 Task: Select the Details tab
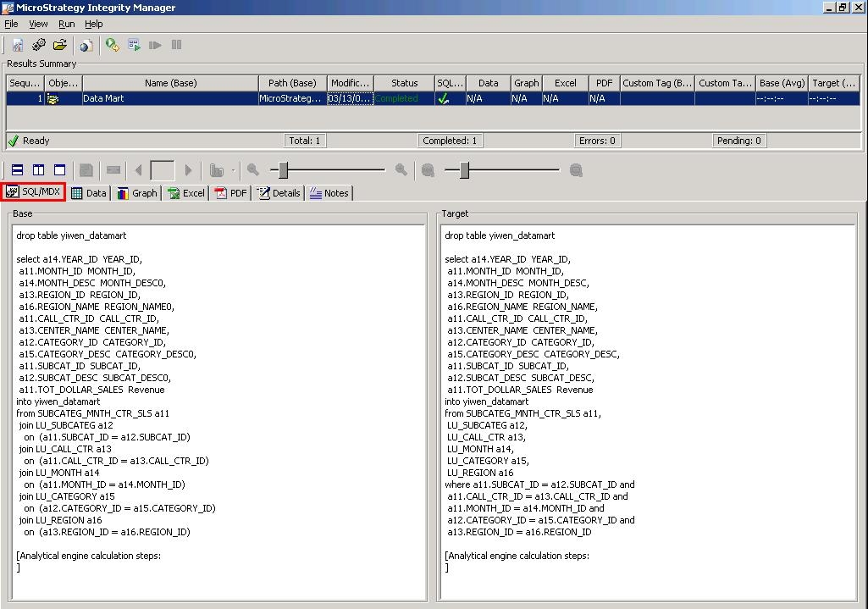tap(279, 193)
